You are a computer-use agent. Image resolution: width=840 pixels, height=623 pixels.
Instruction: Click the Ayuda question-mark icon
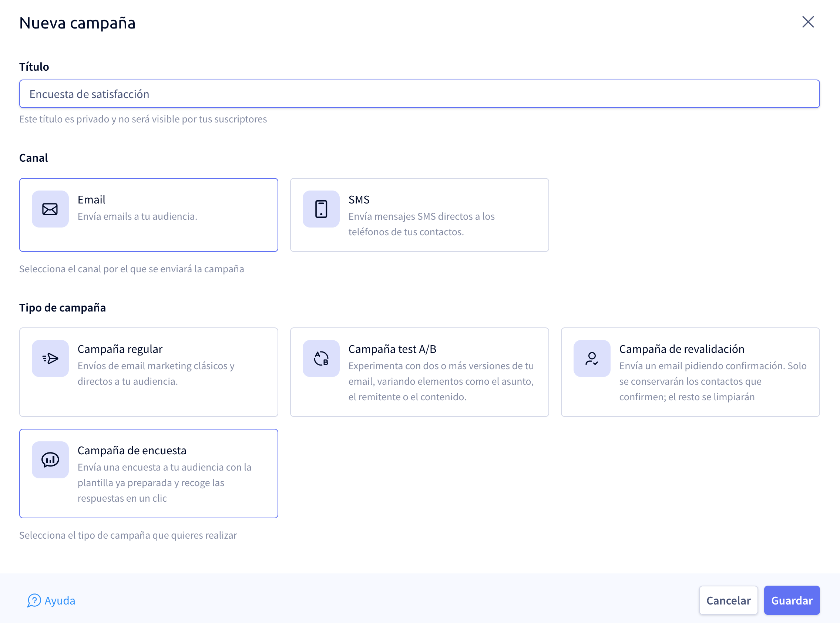click(34, 600)
